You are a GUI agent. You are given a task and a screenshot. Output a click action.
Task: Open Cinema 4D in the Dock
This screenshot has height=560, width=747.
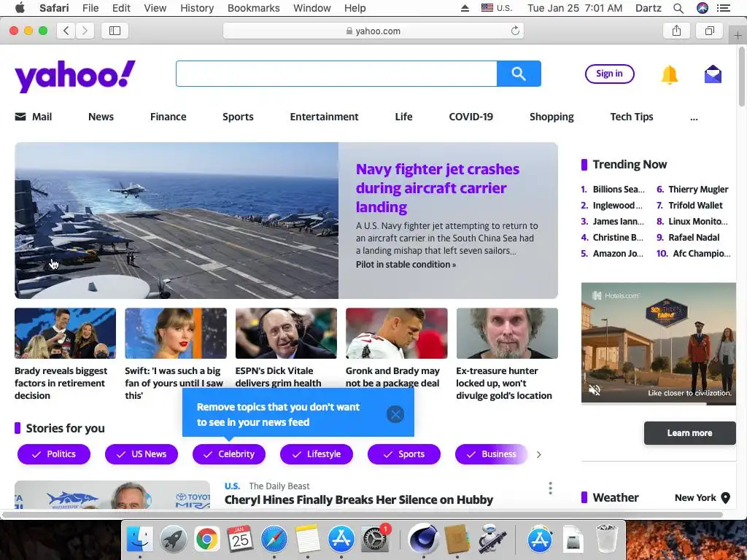423,539
